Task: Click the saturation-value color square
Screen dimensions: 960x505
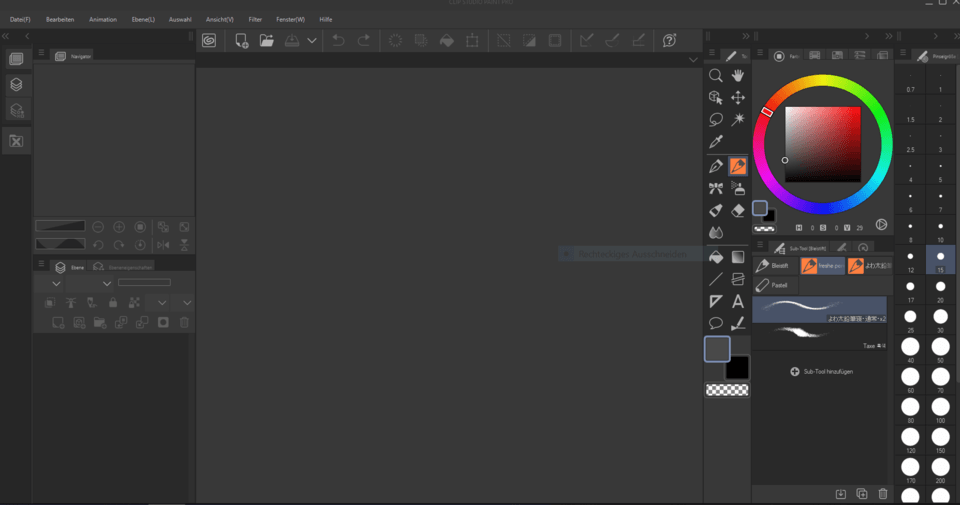Action: [x=822, y=144]
